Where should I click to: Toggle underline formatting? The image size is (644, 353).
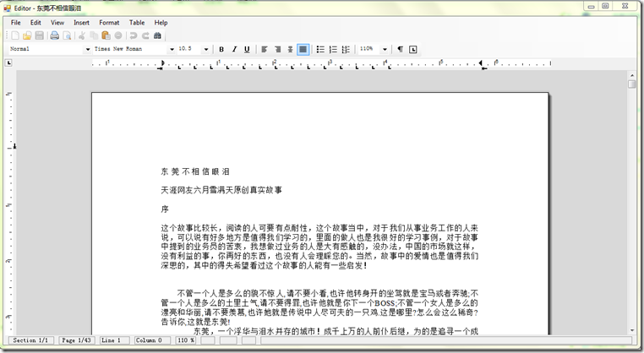coord(247,49)
